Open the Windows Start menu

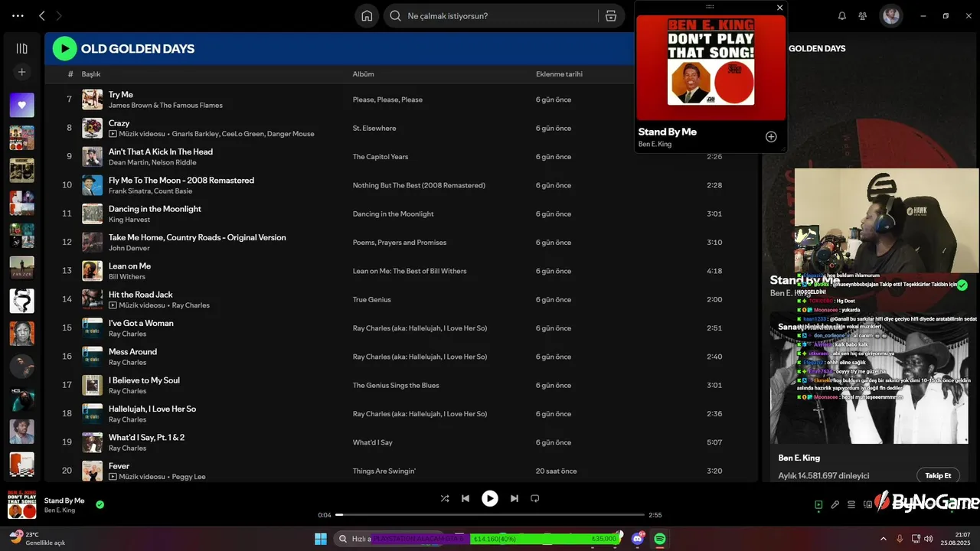pyautogui.click(x=320, y=539)
